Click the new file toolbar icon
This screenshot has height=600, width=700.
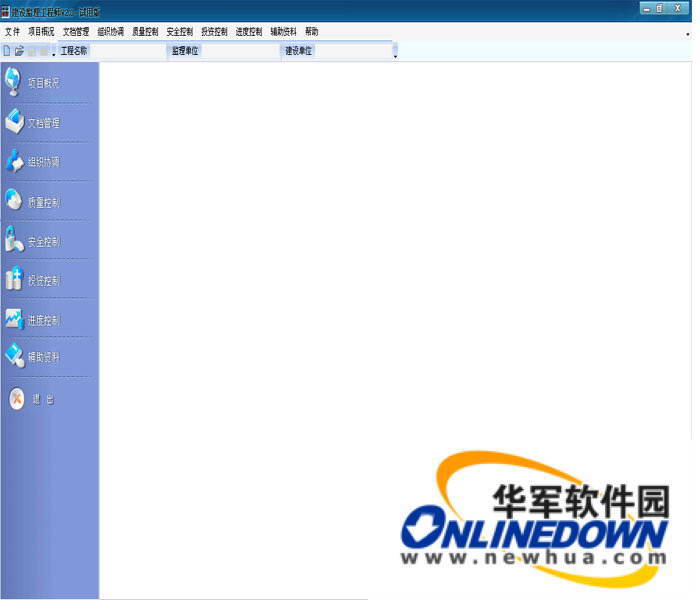7,51
